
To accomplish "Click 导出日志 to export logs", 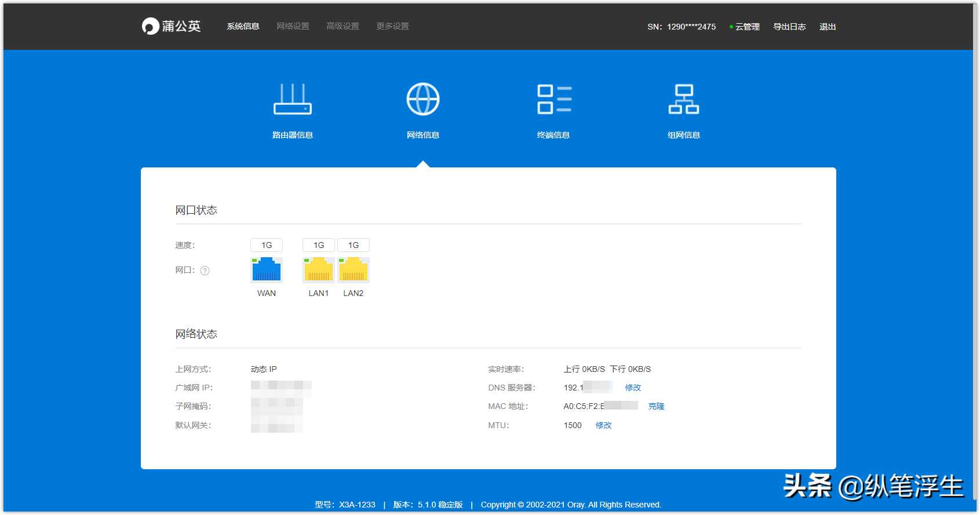I will coord(789,27).
